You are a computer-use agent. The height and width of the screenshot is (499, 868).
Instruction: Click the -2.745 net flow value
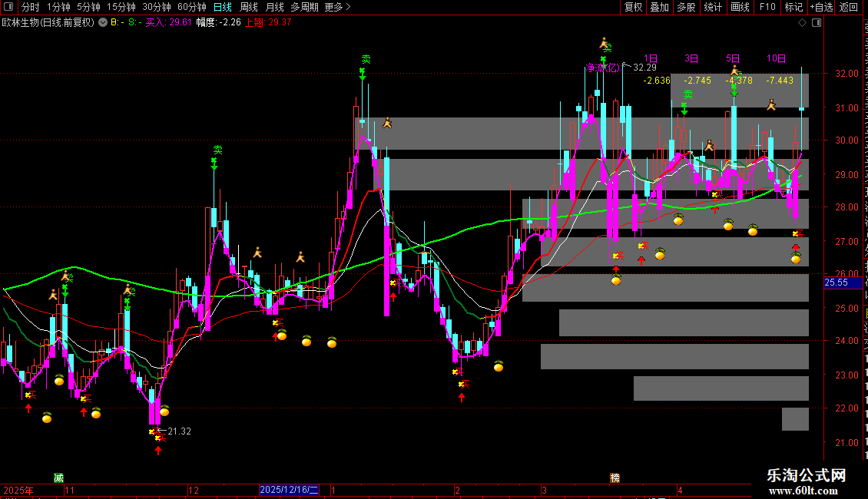pyautogui.click(x=697, y=80)
